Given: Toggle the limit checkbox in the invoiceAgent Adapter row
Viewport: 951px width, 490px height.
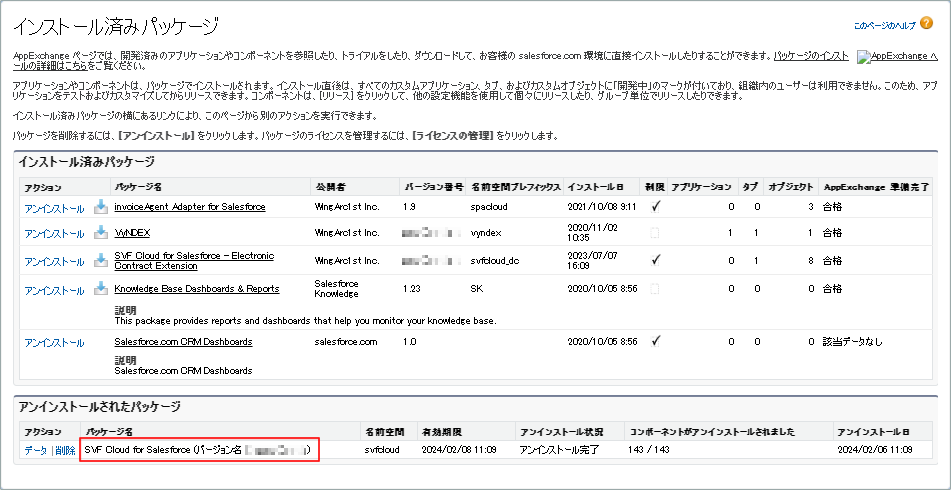Looking at the screenshot, I should tap(655, 207).
